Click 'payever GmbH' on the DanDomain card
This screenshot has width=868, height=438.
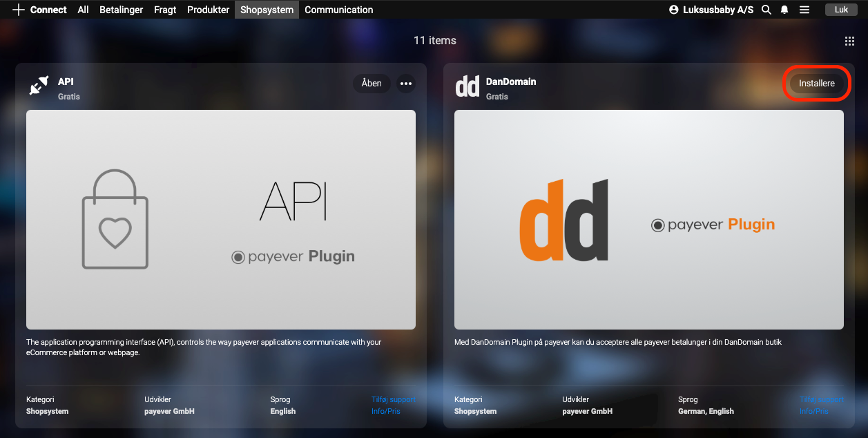click(x=588, y=411)
